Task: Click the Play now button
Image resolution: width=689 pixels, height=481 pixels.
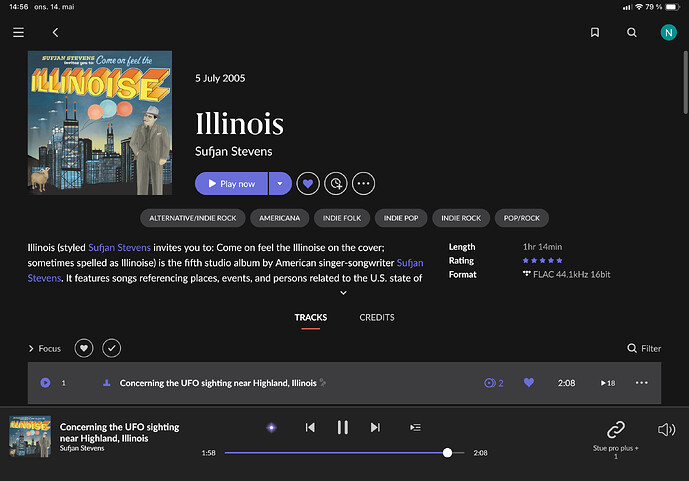Action: click(231, 184)
